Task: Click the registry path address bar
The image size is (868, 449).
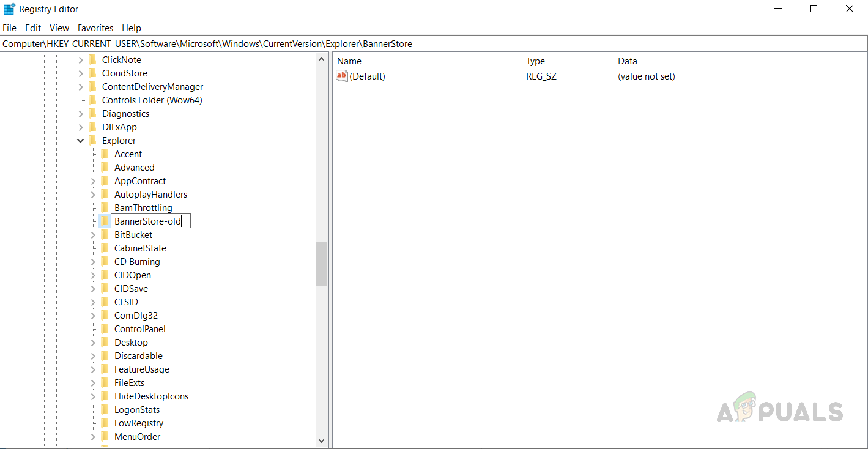Action: click(434, 44)
